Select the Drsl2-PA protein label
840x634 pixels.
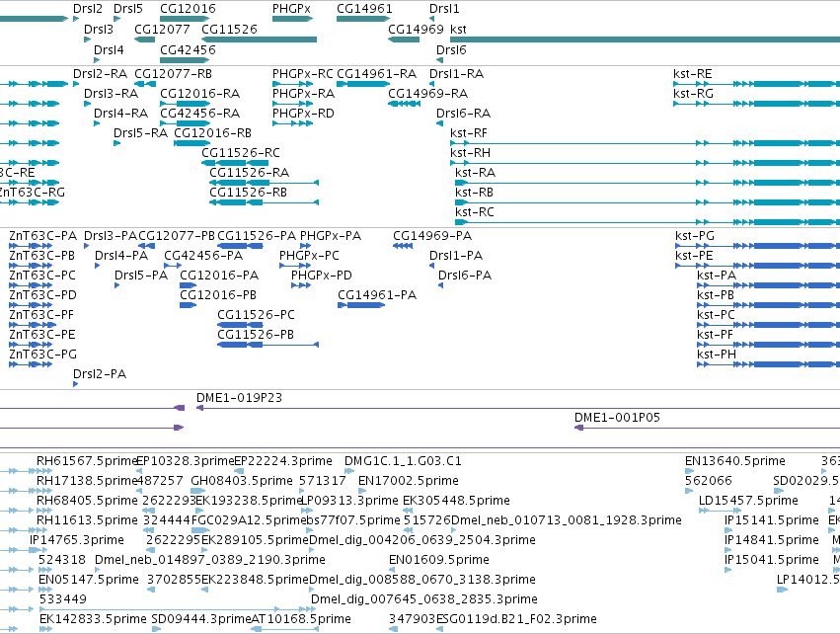click(x=100, y=374)
